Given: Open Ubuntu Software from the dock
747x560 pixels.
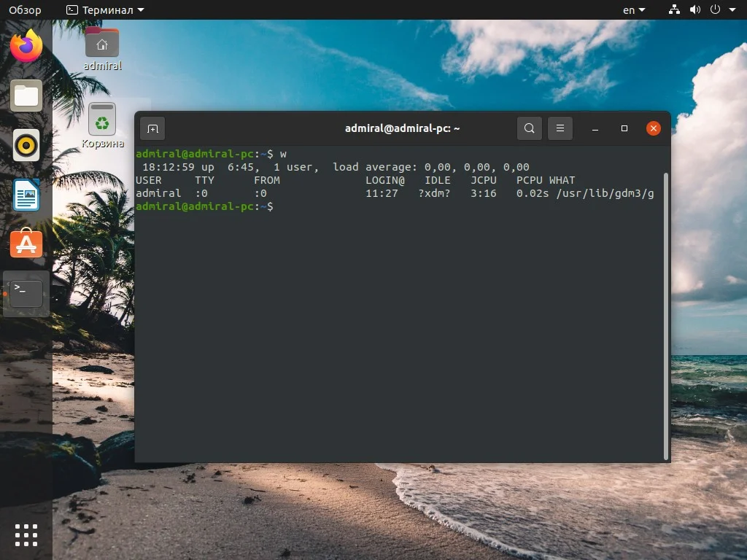Looking at the screenshot, I should coord(26,244).
